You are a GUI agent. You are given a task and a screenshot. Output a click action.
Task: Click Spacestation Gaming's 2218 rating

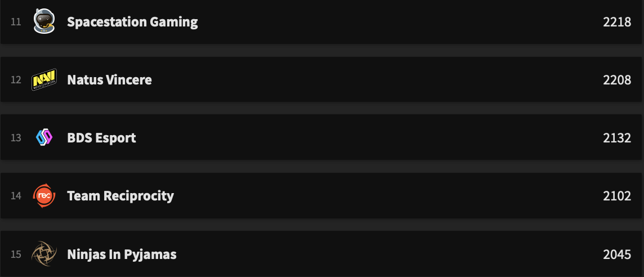617,23
